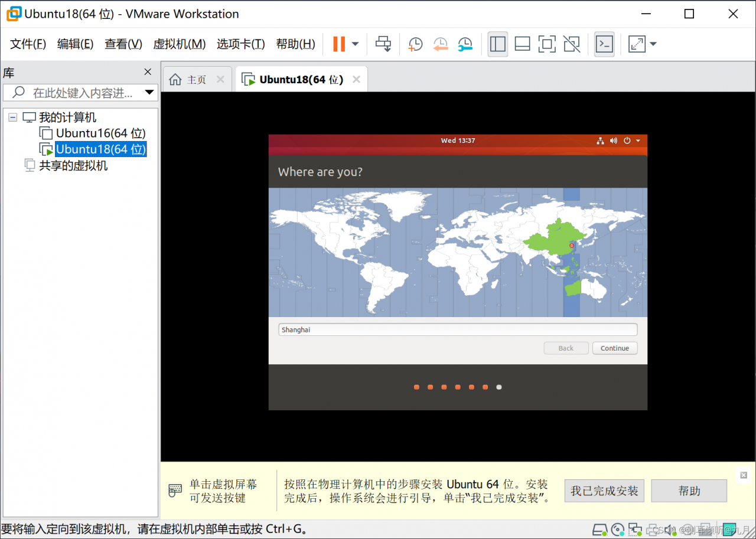
Task: Select Ubuntu16(64 位) in the library
Action: coord(100,133)
